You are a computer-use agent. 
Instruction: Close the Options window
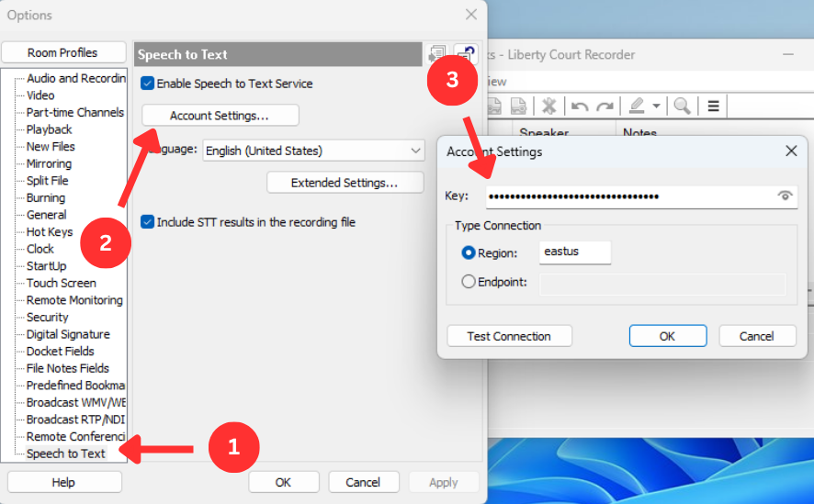click(471, 15)
